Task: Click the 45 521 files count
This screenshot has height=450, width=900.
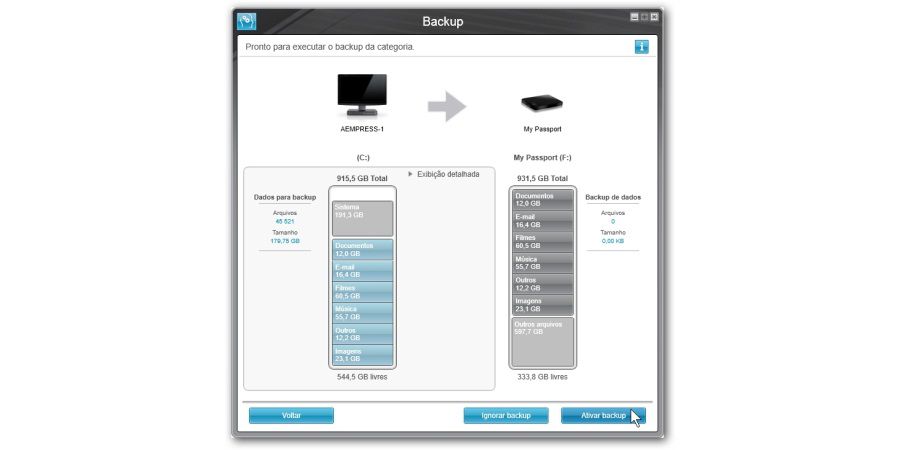Action: click(x=285, y=221)
